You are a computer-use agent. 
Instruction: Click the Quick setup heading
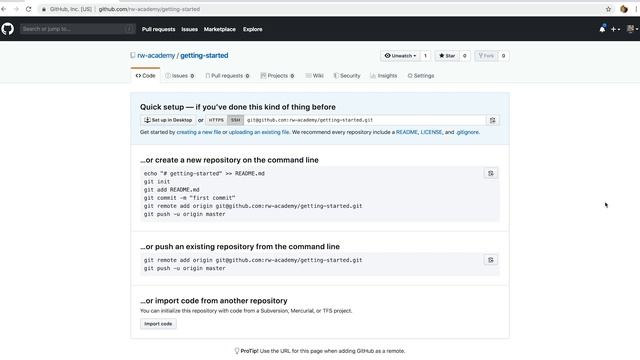238,107
